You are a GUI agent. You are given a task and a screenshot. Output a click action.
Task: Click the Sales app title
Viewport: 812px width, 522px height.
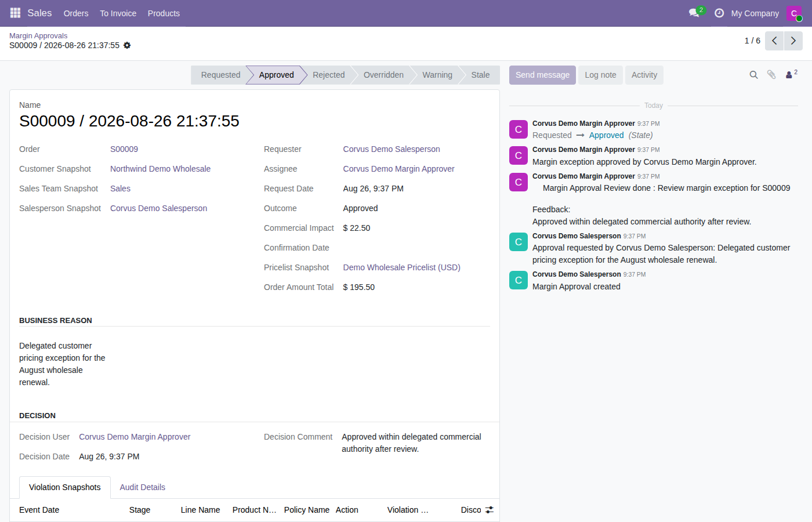point(39,13)
